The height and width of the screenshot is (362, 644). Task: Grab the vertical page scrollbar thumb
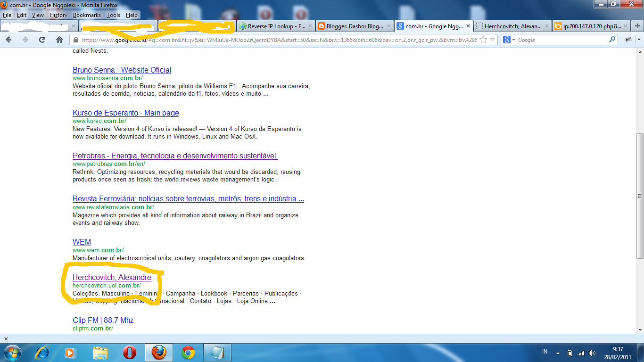(x=640, y=196)
